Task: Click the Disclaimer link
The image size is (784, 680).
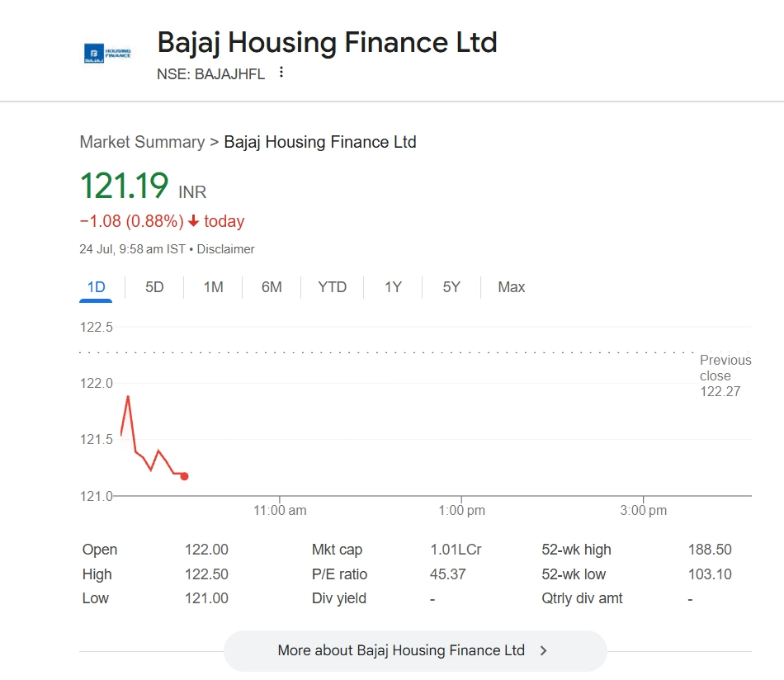Action: pos(225,249)
